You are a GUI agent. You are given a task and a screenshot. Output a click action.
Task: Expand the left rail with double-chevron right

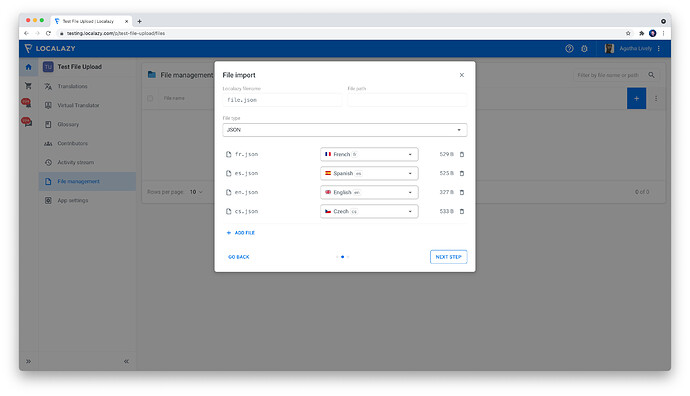tap(28, 361)
